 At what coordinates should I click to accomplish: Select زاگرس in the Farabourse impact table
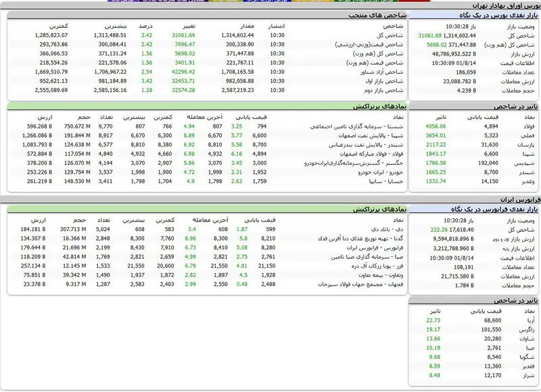point(527,330)
